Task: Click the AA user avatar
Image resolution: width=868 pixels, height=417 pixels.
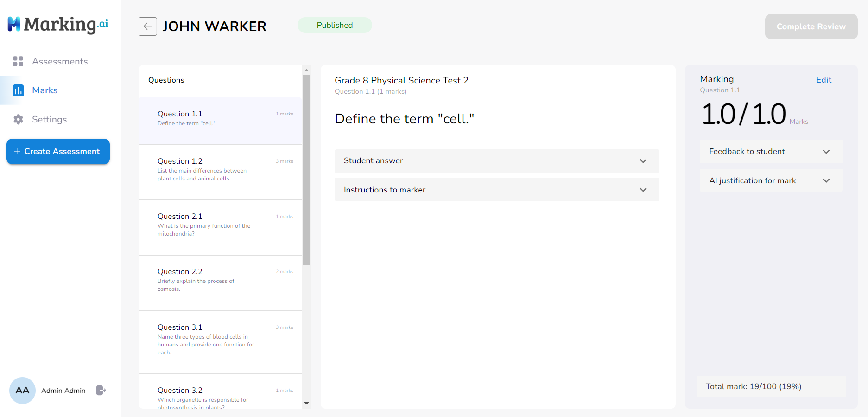Action: [x=22, y=391]
